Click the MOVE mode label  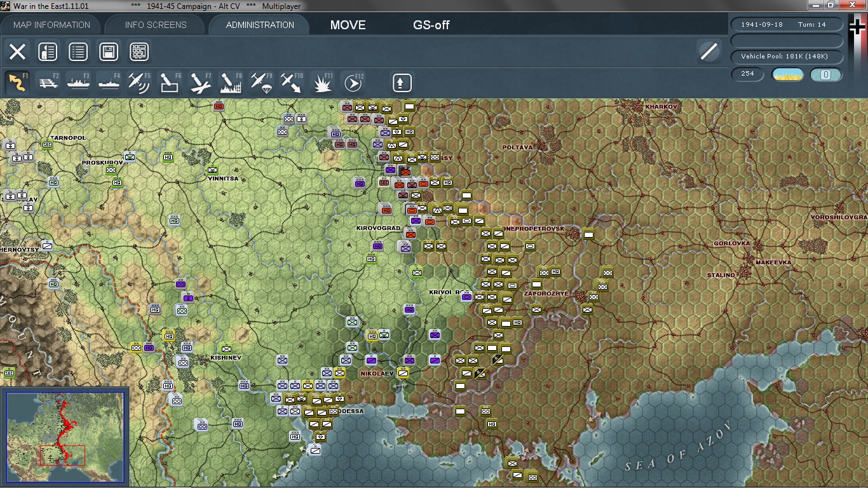[348, 25]
